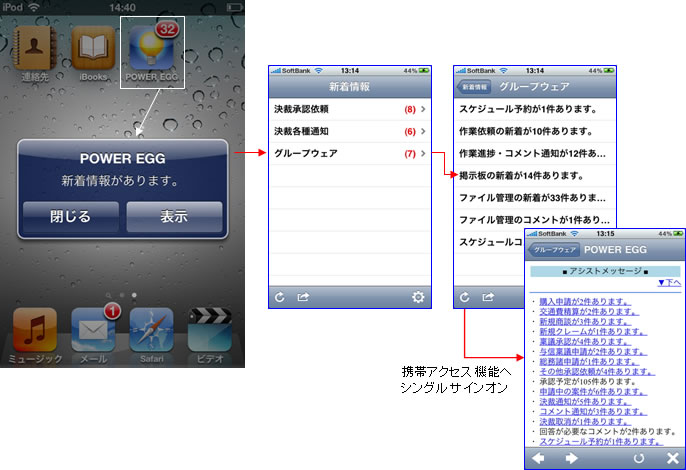
Task: Click share icon in グループウェア toolbar
Action: 488,297
